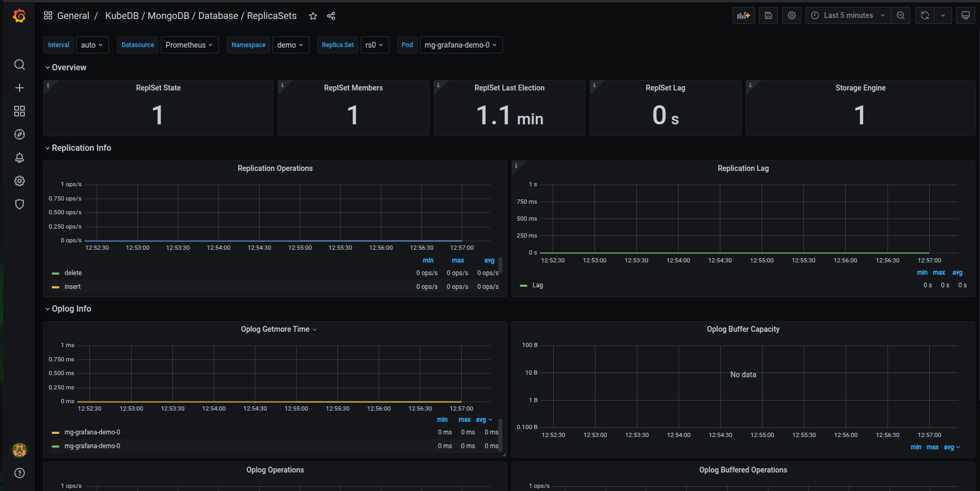Sort Replication Lag legend by max

tap(939, 272)
